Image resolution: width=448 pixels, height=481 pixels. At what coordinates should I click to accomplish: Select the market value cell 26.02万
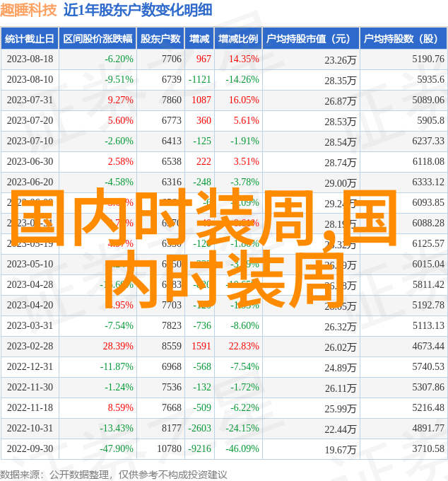coord(341,347)
